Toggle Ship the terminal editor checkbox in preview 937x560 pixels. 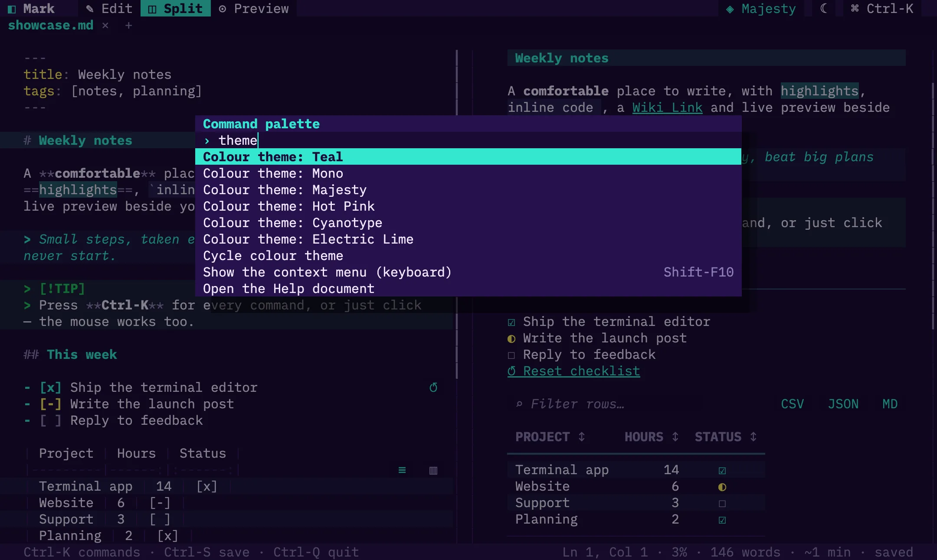[511, 322]
